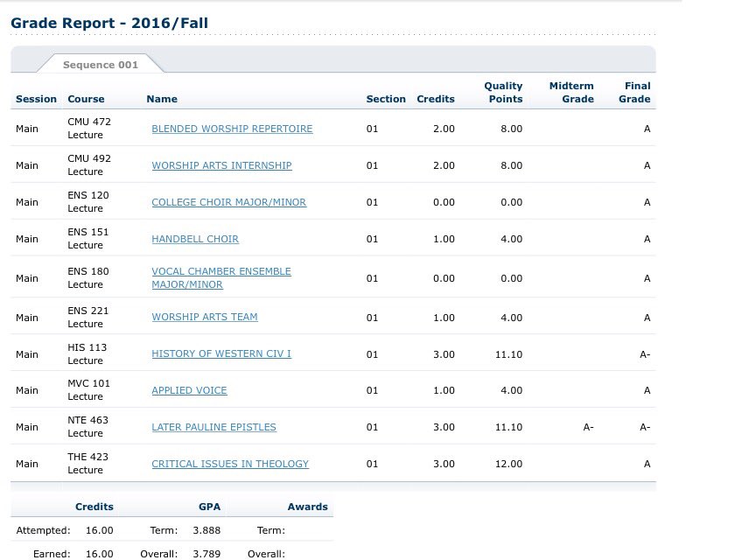The height and width of the screenshot is (560, 749).
Task: Select the Grade Report - 2016/Fall heading
Action: tap(108, 23)
